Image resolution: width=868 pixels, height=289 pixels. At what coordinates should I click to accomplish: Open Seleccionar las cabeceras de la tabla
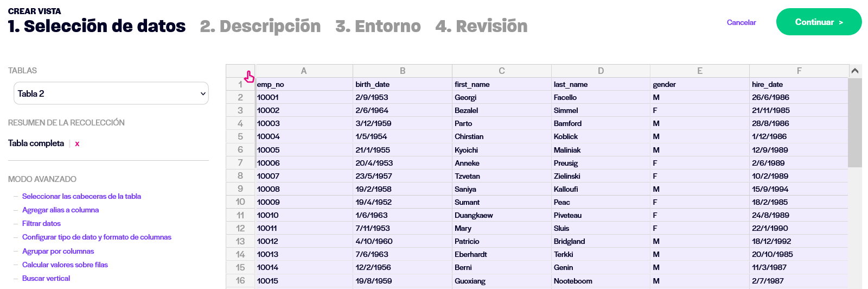pyautogui.click(x=81, y=196)
